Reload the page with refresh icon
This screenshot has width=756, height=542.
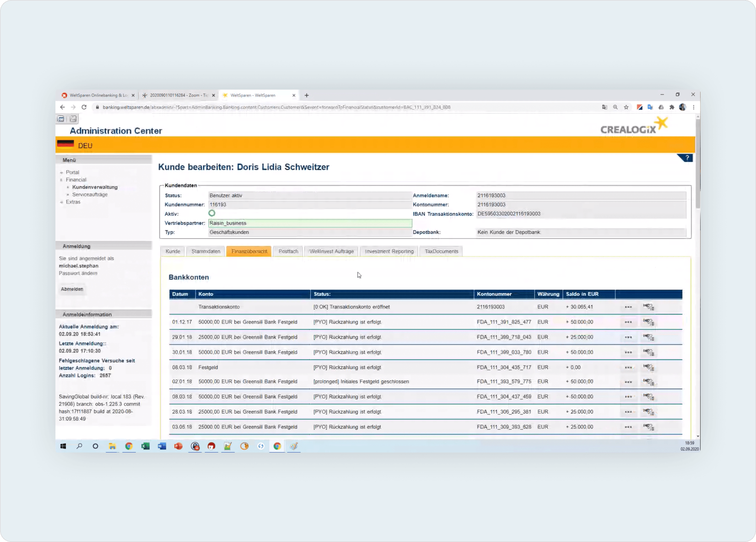tap(84, 107)
